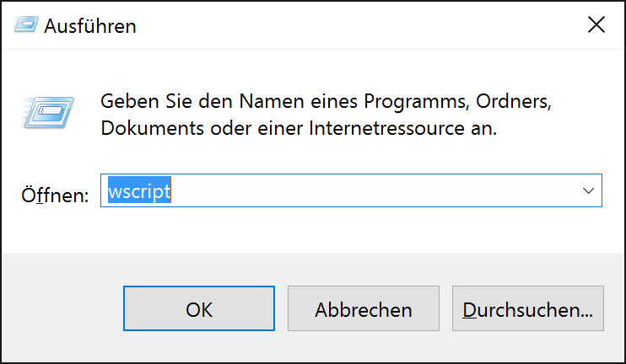Screen dimensions: 626x364
Task: Confirm with the OK button
Action: coord(199,309)
